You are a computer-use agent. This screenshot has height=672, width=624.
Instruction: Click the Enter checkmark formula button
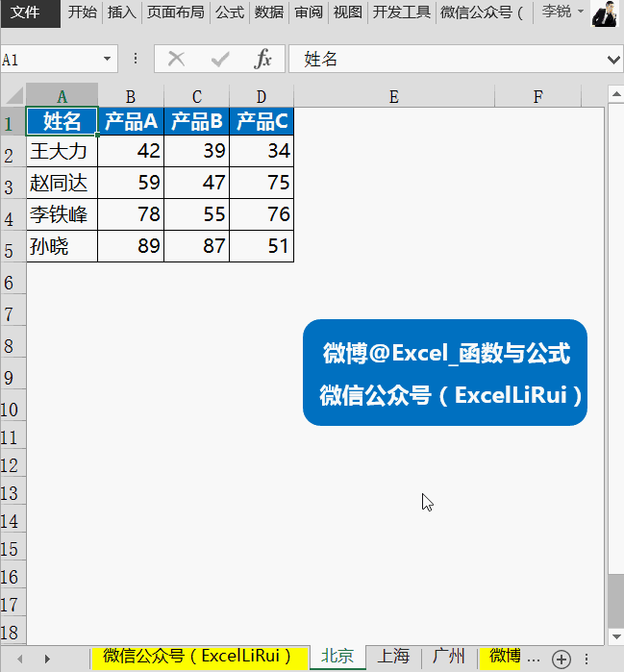[220, 59]
